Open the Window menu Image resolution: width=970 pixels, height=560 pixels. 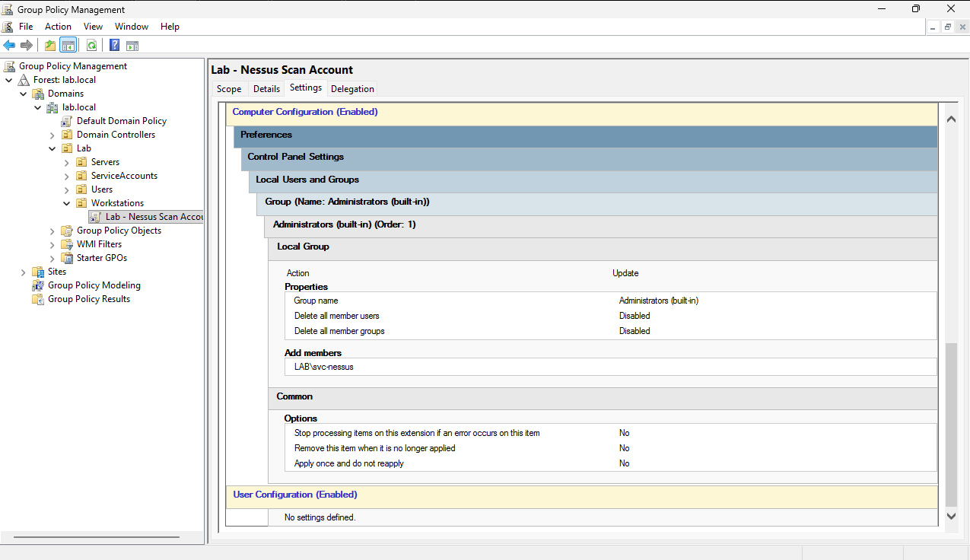132,27
